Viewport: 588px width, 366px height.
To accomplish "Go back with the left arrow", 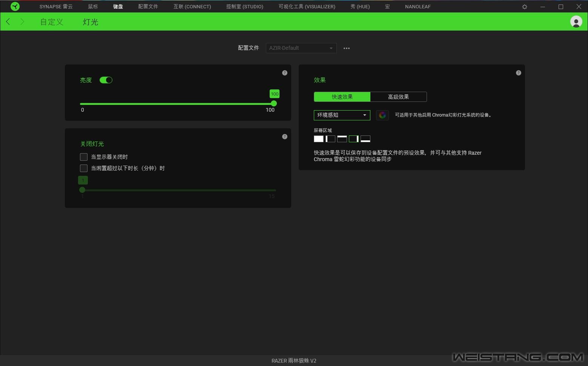I will coord(8,22).
